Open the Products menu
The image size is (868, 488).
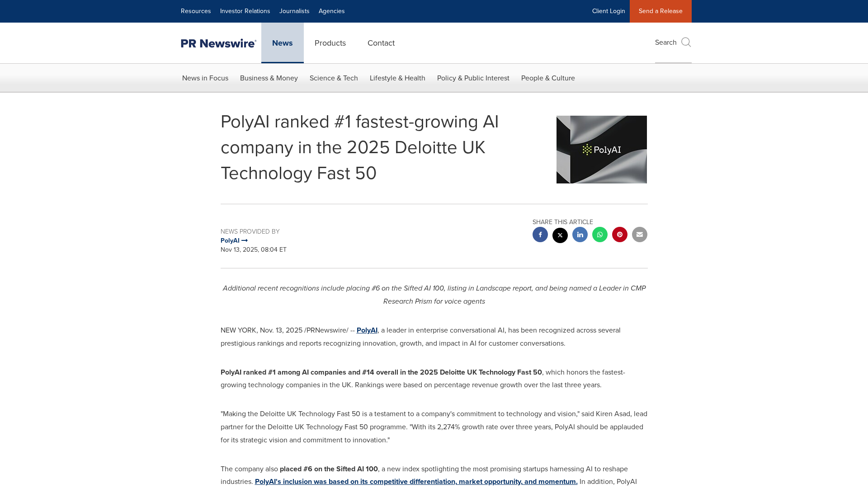click(330, 43)
